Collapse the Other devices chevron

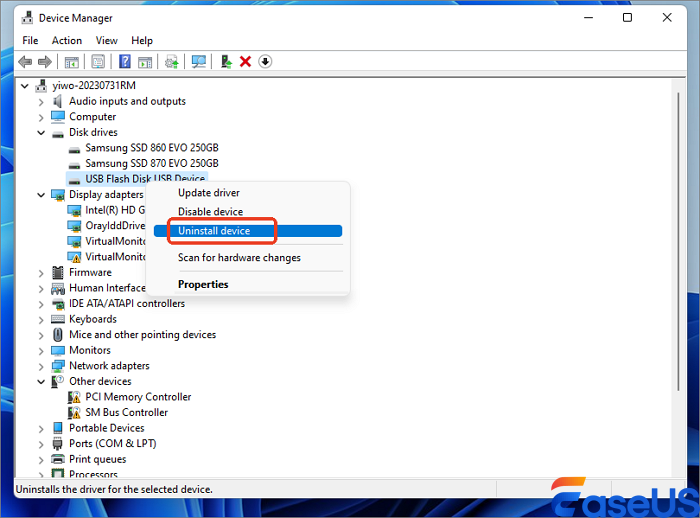(x=41, y=382)
